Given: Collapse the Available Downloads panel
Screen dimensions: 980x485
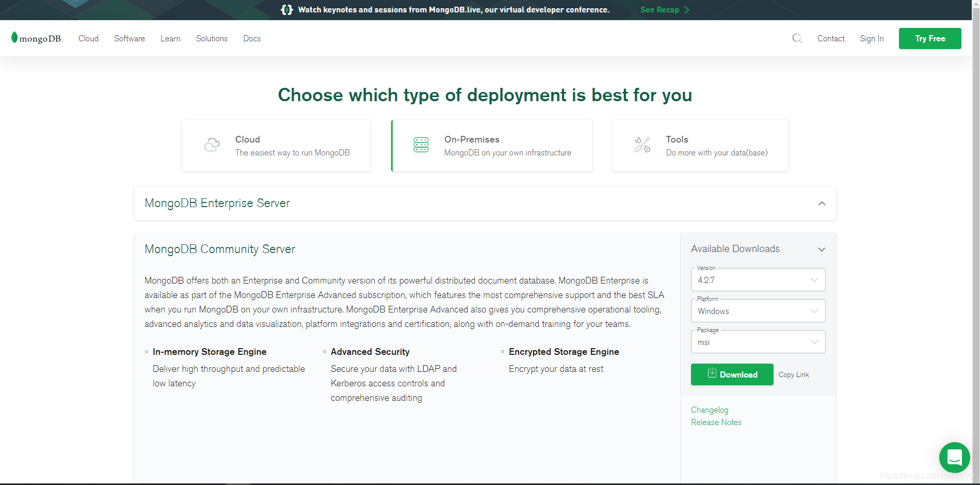Looking at the screenshot, I should (x=822, y=249).
